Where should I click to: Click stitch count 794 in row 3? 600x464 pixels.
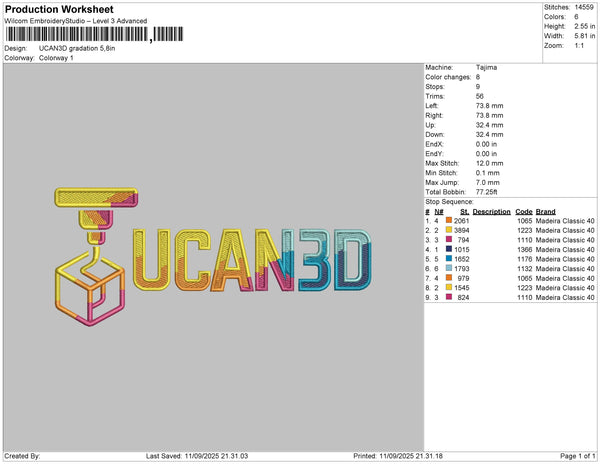[x=463, y=240]
